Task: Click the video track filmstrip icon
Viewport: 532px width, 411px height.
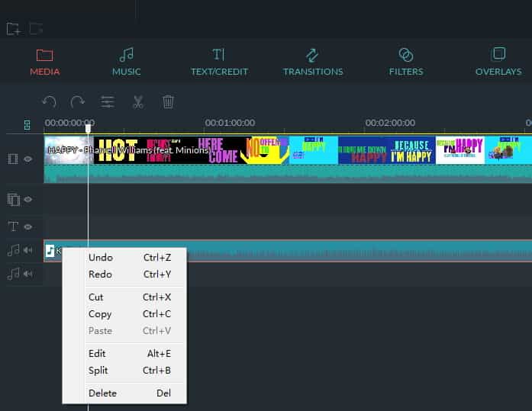Action: [13, 159]
